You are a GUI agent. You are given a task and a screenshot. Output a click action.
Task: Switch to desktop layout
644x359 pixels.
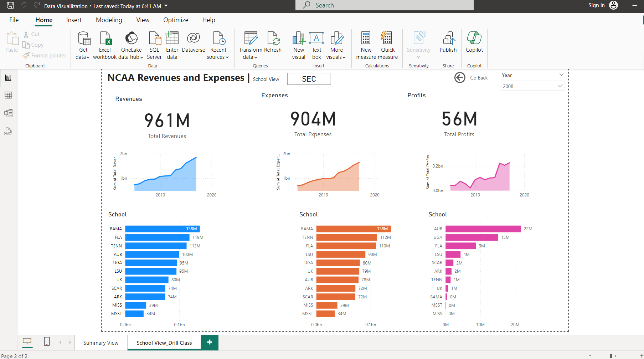[27, 342]
